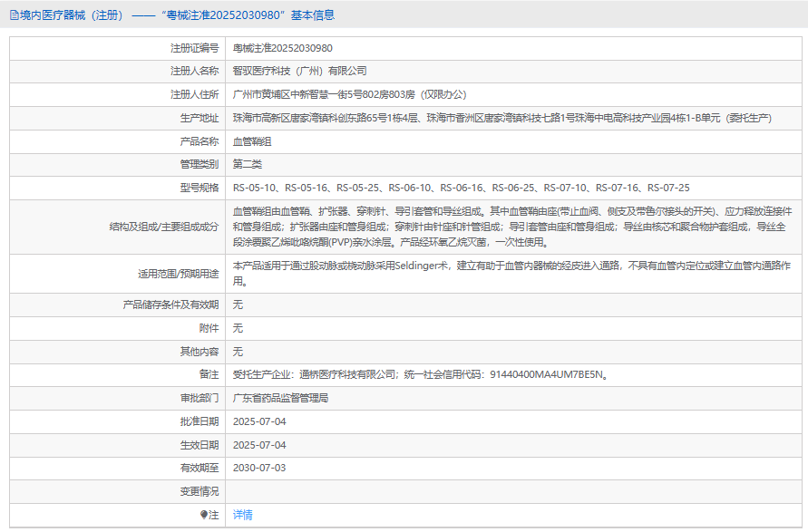Select the intended use text starting 本产品适用于
This screenshot has width=808, height=532.
(511, 274)
